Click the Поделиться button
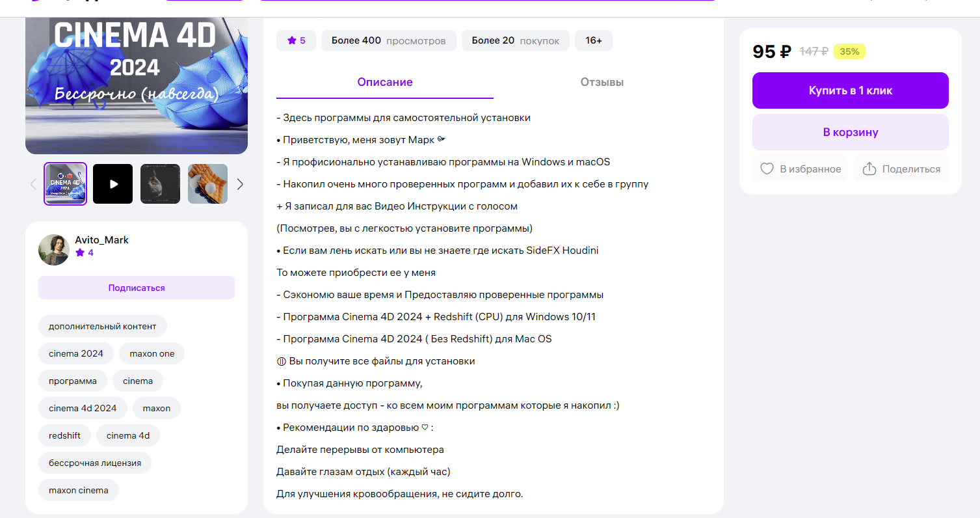 (x=901, y=169)
